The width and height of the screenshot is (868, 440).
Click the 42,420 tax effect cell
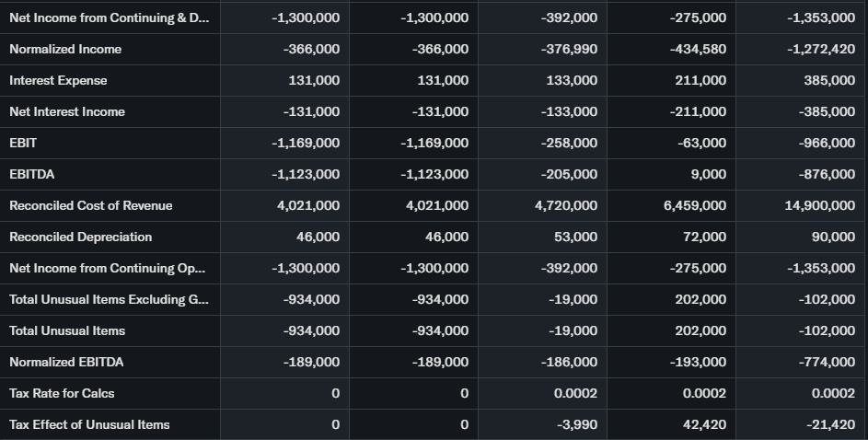click(706, 424)
